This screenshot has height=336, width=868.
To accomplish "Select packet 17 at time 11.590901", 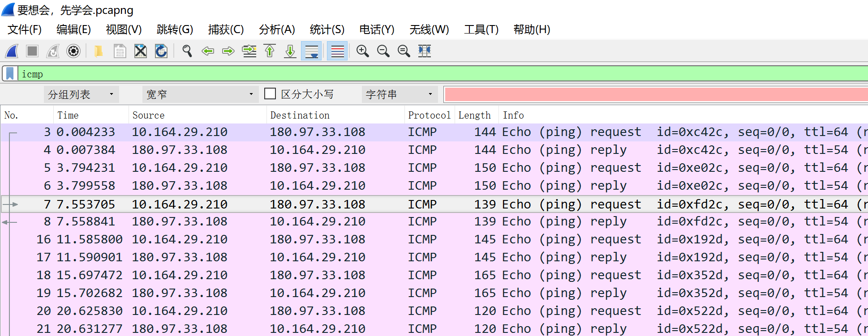I will [x=434, y=258].
